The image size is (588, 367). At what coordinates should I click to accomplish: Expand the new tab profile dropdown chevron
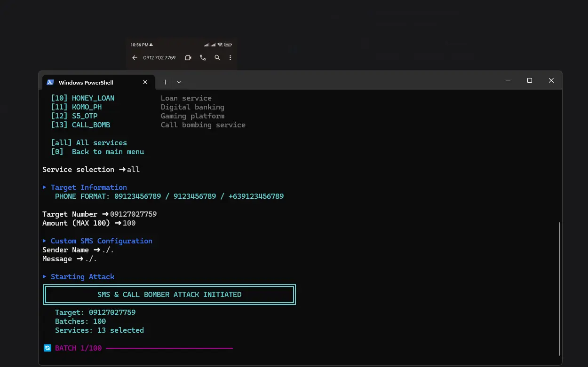click(179, 82)
